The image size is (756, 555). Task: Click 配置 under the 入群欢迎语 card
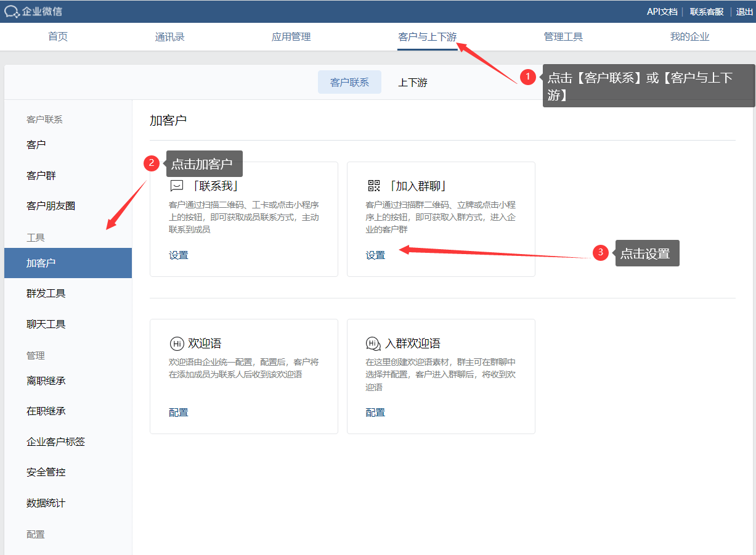(375, 413)
